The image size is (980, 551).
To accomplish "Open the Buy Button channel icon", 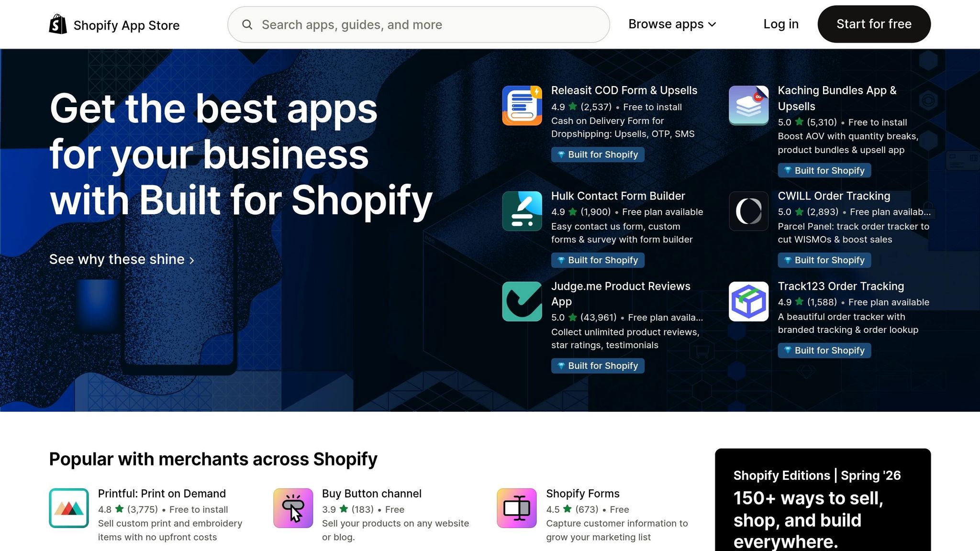I will (293, 508).
